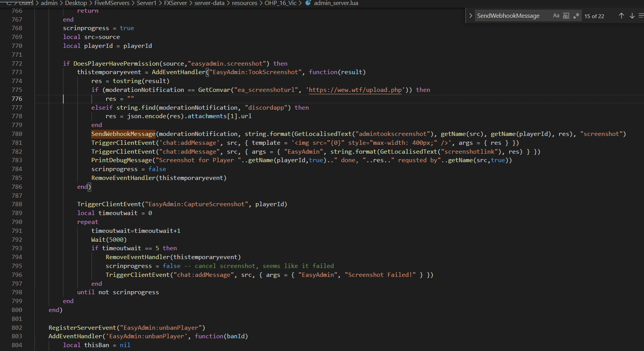Toggle Use Regular Expression in the search widget
Viewport: 644px width, 351px height.
click(x=576, y=15)
